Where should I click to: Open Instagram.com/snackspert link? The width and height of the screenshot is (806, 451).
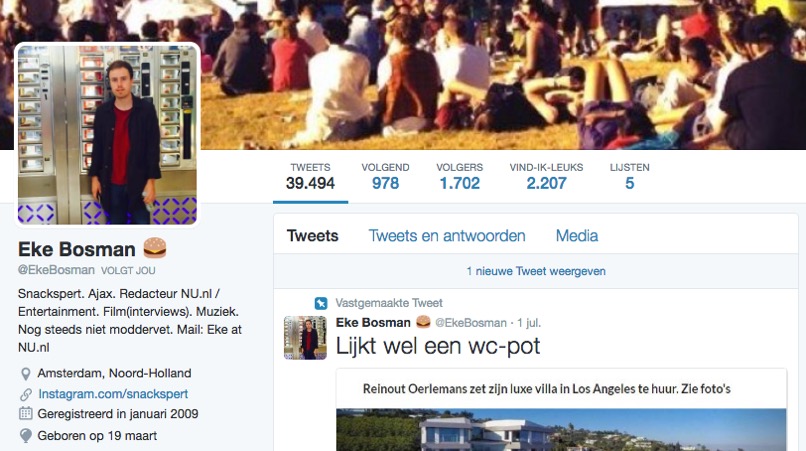[x=113, y=394]
